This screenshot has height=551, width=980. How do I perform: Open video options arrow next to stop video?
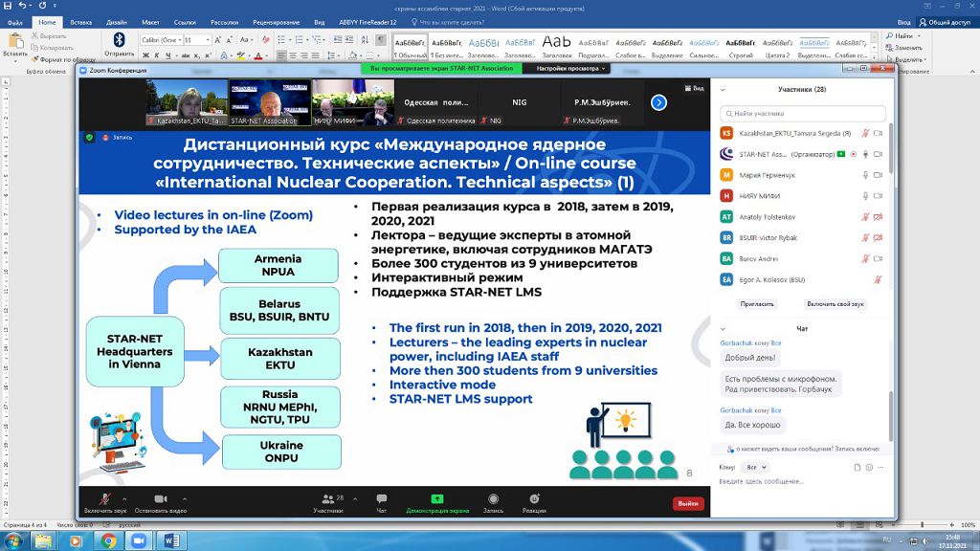point(185,498)
